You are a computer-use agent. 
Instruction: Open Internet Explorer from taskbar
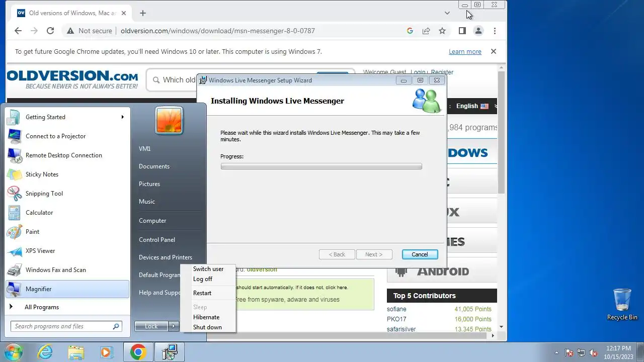[x=45, y=352]
